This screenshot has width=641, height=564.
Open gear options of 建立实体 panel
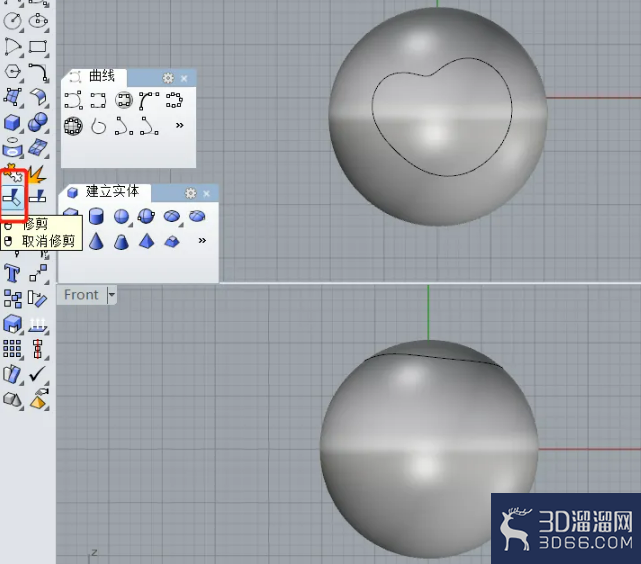tap(191, 193)
